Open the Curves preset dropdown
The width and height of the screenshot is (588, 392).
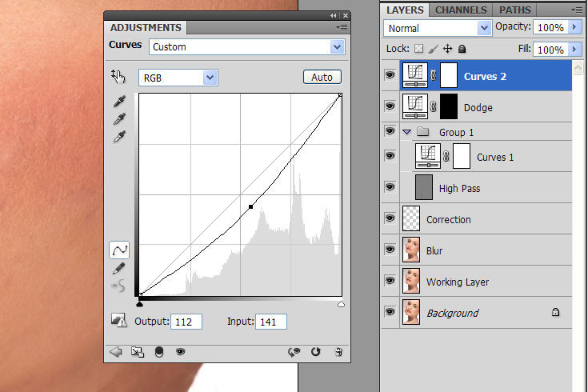[337, 47]
